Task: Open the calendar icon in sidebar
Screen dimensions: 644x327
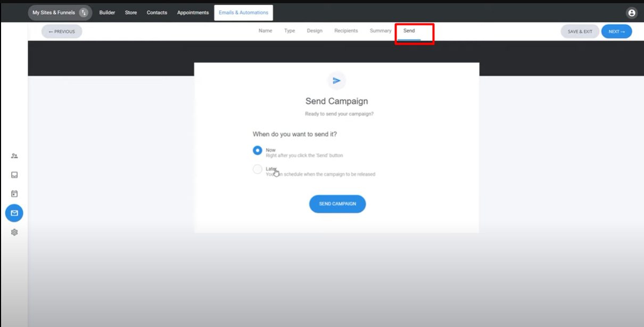Action: 14,194
